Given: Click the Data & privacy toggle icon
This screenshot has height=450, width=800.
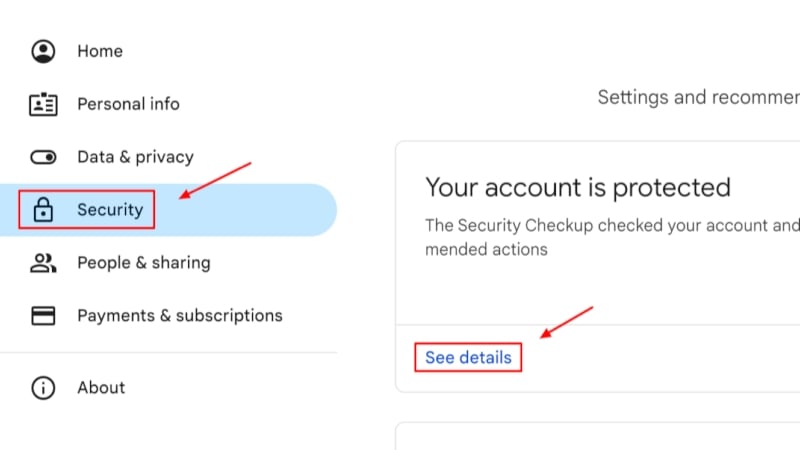Looking at the screenshot, I should [43, 157].
